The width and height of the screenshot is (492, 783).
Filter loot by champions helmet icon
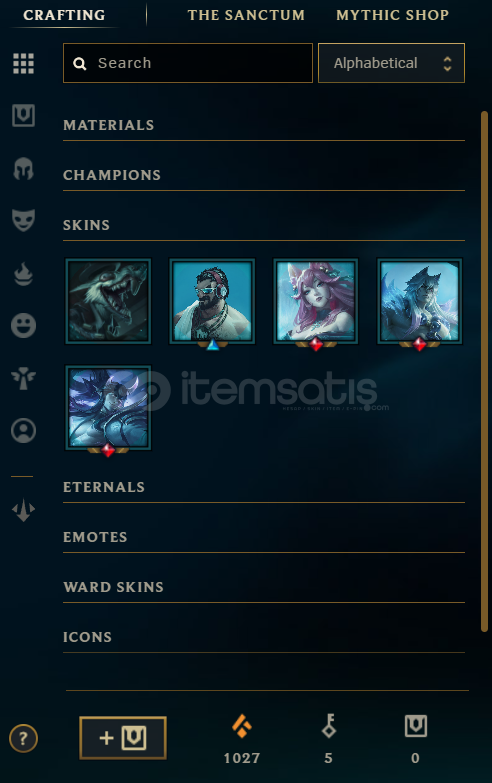coord(23,169)
